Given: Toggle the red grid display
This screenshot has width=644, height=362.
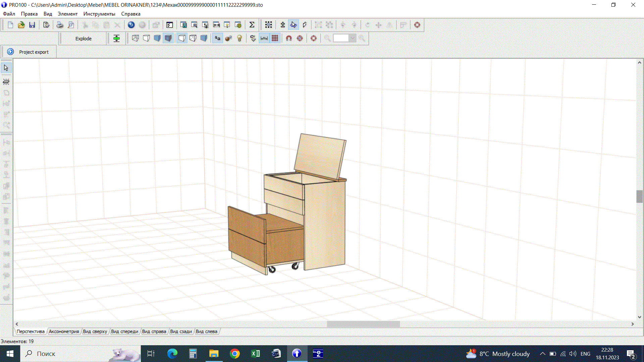Looking at the screenshot, I should click(x=275, y=38).
